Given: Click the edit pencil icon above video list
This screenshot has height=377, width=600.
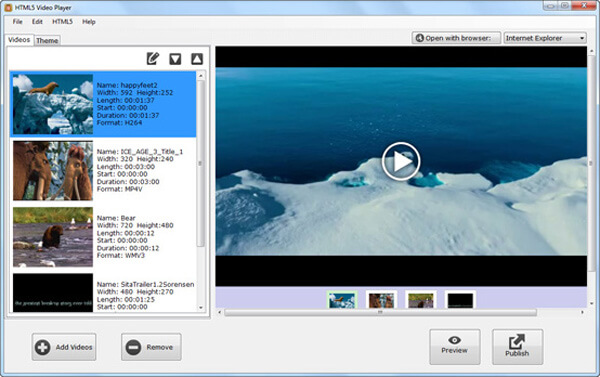Looking at the screenshot, I should (x=153, y=59).
